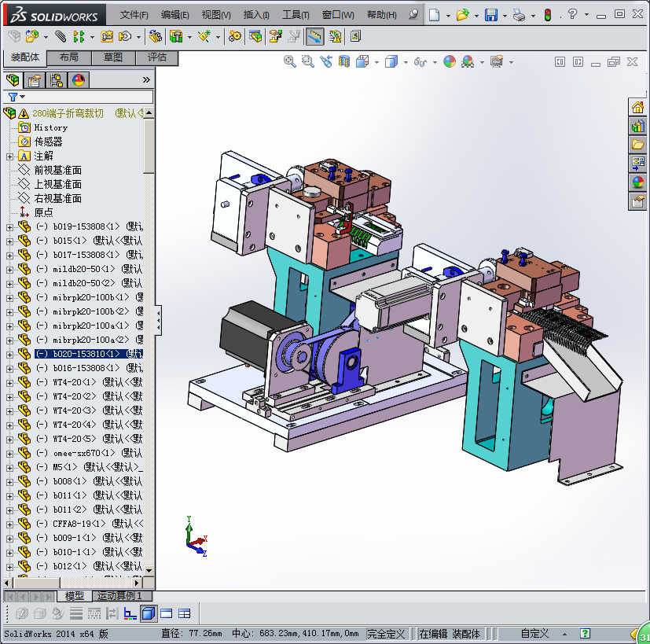
Task: Click feature tree vertical scrollbar thumb
Action: tap(149, 145)
